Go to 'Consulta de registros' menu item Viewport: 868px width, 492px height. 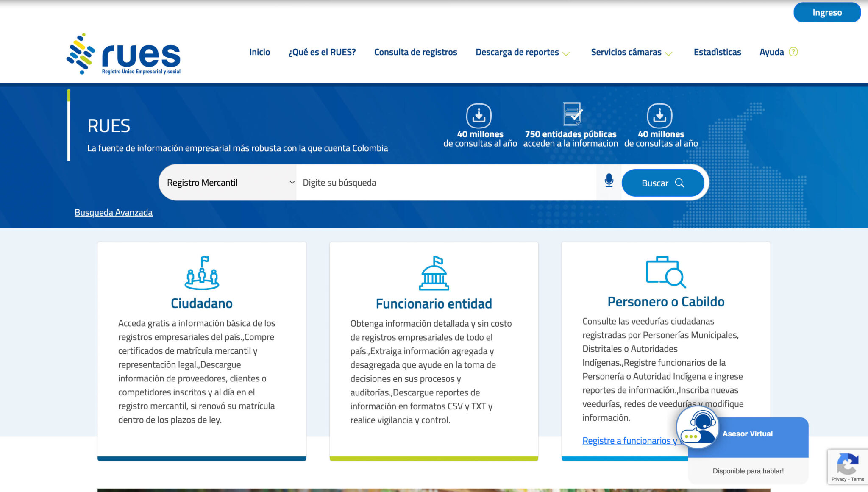pyautogui.click(x=415, y=52)
